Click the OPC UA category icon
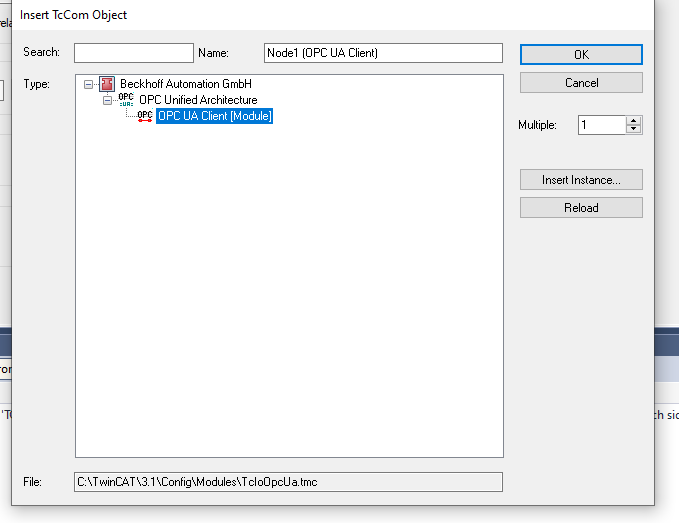Viewport: 679px width, 523px height. 126,100
